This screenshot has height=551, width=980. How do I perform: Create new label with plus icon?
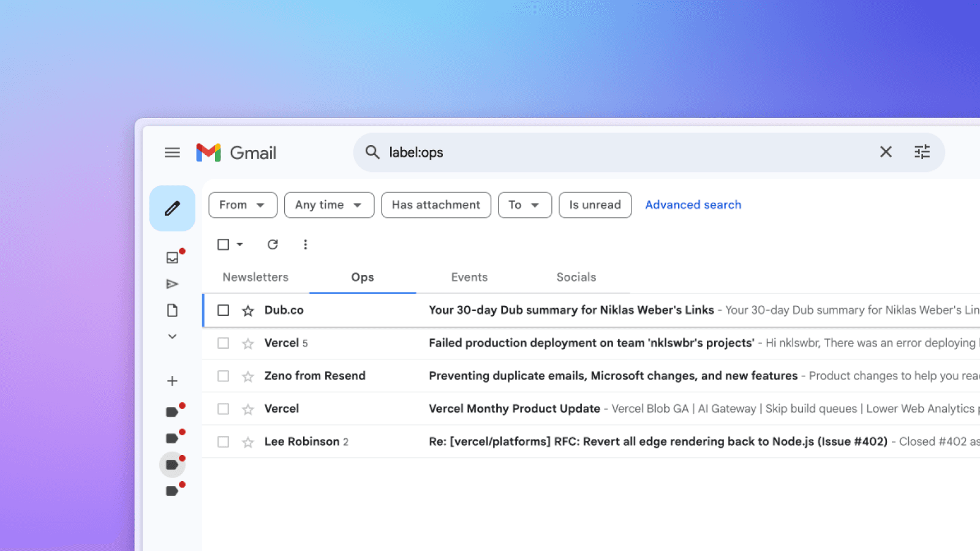[x=172, y=381]
